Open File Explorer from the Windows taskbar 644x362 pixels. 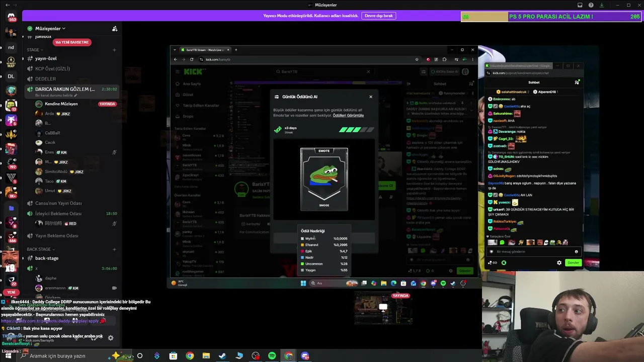click(206, 356)
